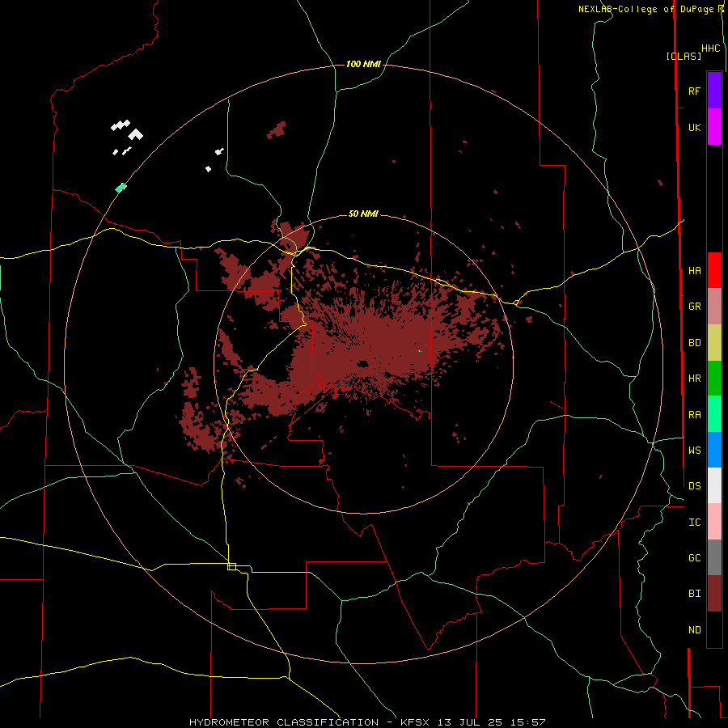The height and width of the screenshot is (728, 728).
Task: Click the light pink IC swatch
Action: [x=714, y=522]
